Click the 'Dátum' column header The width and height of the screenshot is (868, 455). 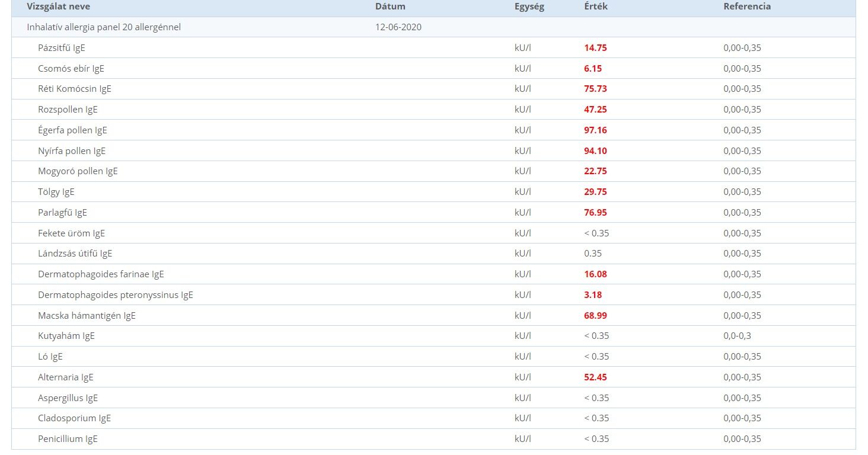click(390, 7)
